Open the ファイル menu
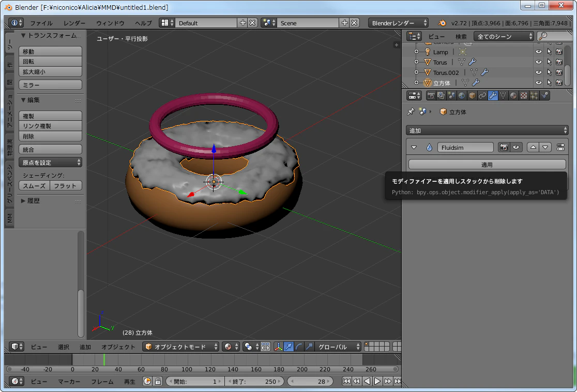The width and height of the screenshot is (577, 392). pos(41,23)
